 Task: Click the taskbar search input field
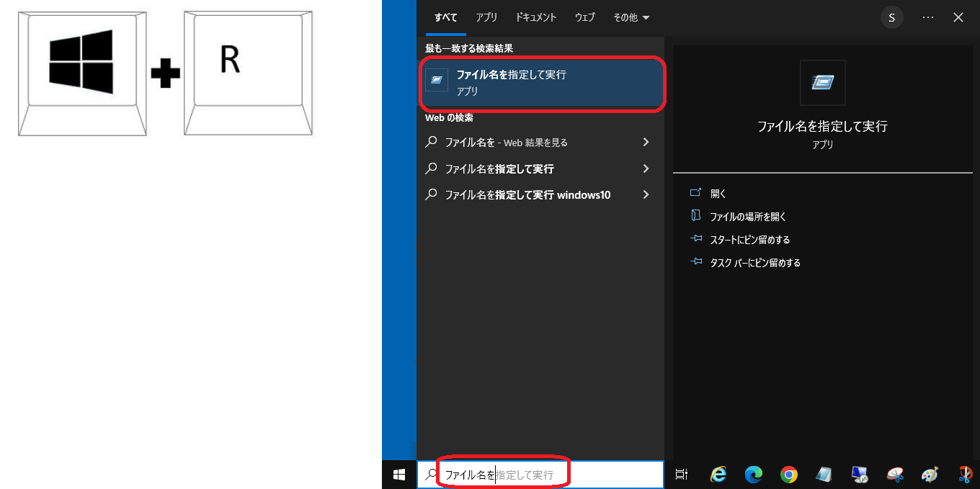[540, 475]
